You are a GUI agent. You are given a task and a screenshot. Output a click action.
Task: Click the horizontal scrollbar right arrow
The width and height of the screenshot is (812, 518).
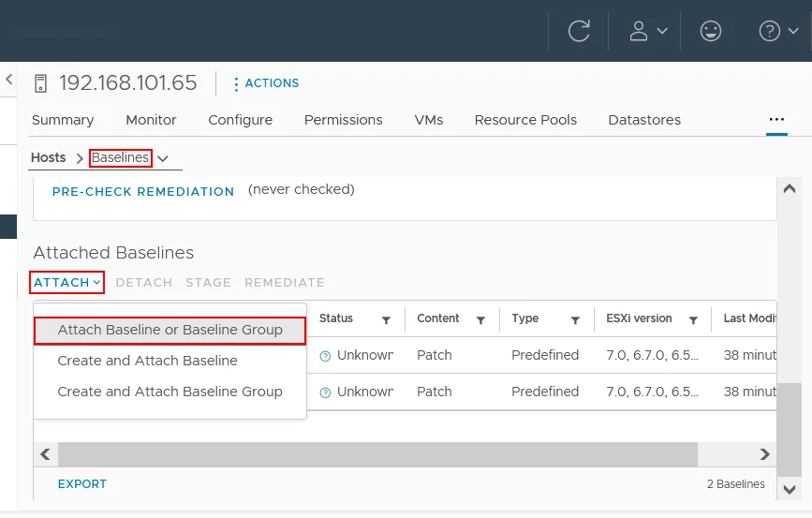point(764,454)
